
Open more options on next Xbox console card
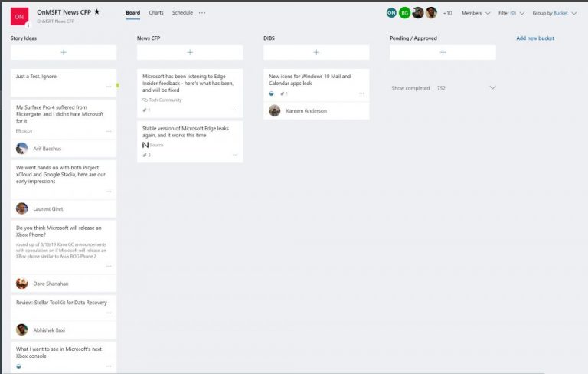109,366
